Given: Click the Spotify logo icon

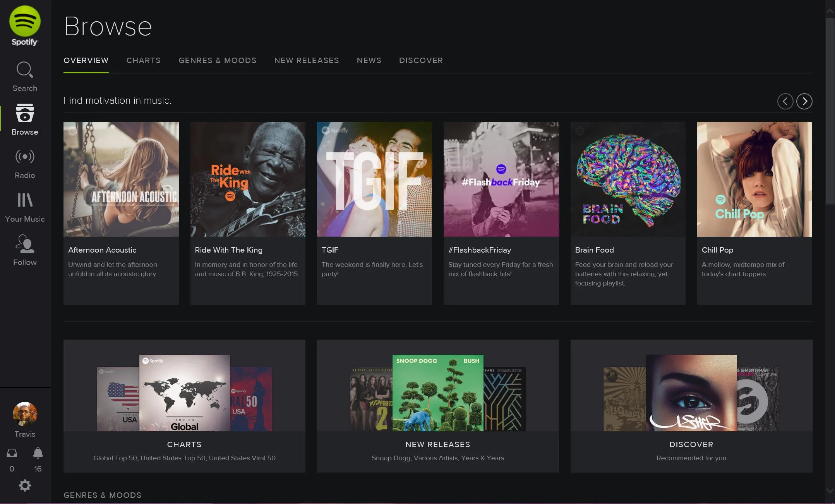Looking at the screenshot, I should pos(25,22).
